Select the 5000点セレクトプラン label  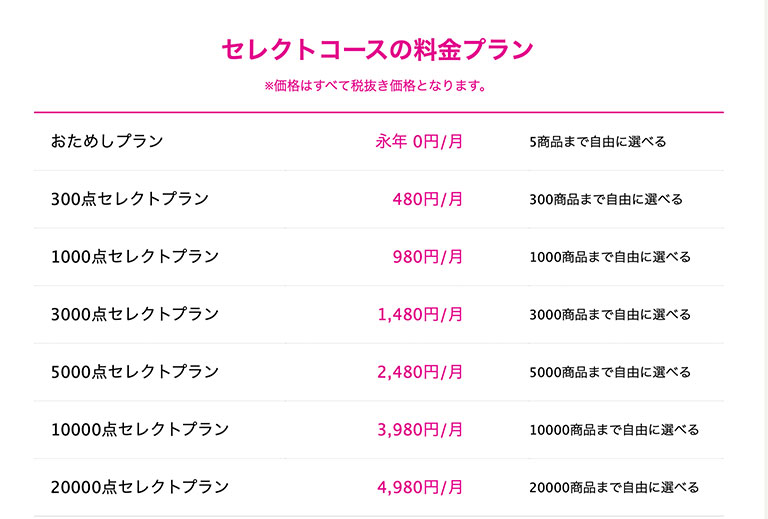(x=135, y=372)
